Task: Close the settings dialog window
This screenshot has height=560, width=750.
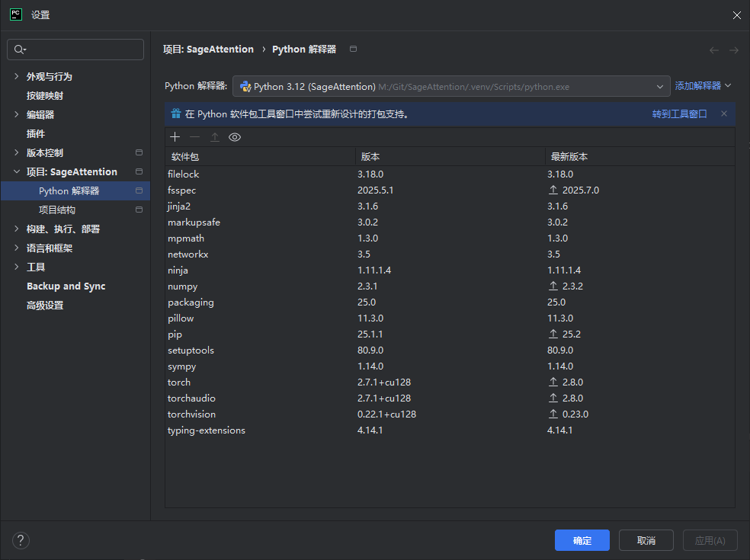Action: tap(736, 15)
